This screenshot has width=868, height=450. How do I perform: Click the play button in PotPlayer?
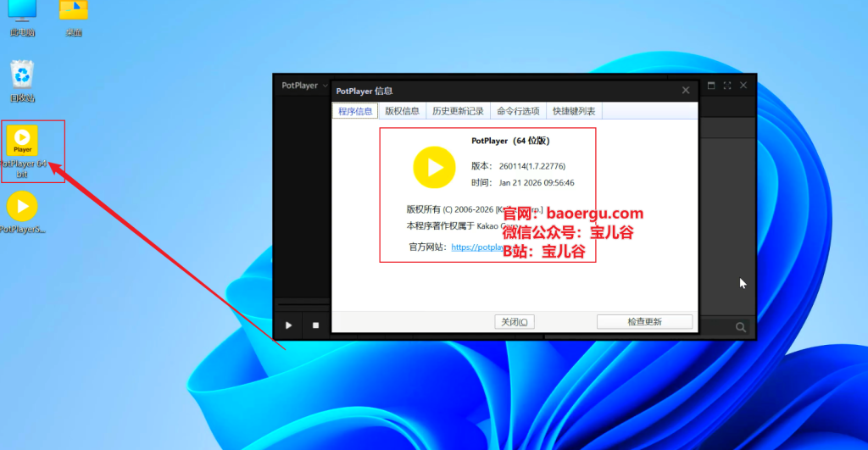(x=288, y=325)
